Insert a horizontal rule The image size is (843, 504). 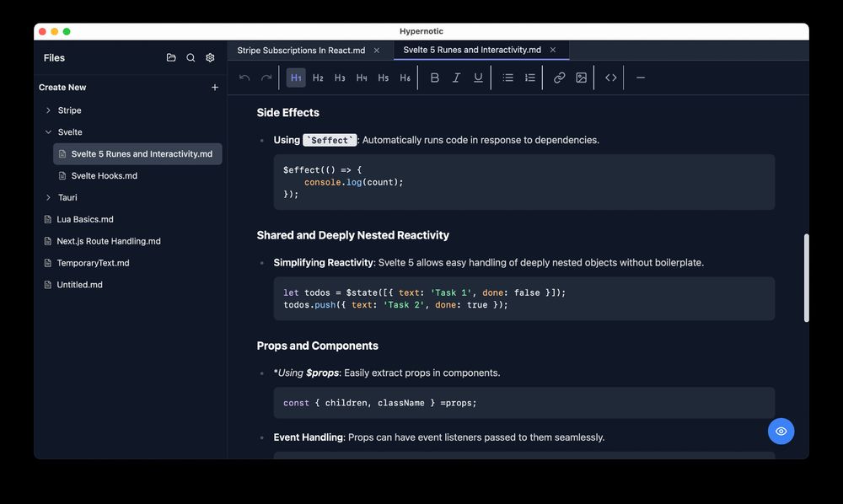coord(641,78)
